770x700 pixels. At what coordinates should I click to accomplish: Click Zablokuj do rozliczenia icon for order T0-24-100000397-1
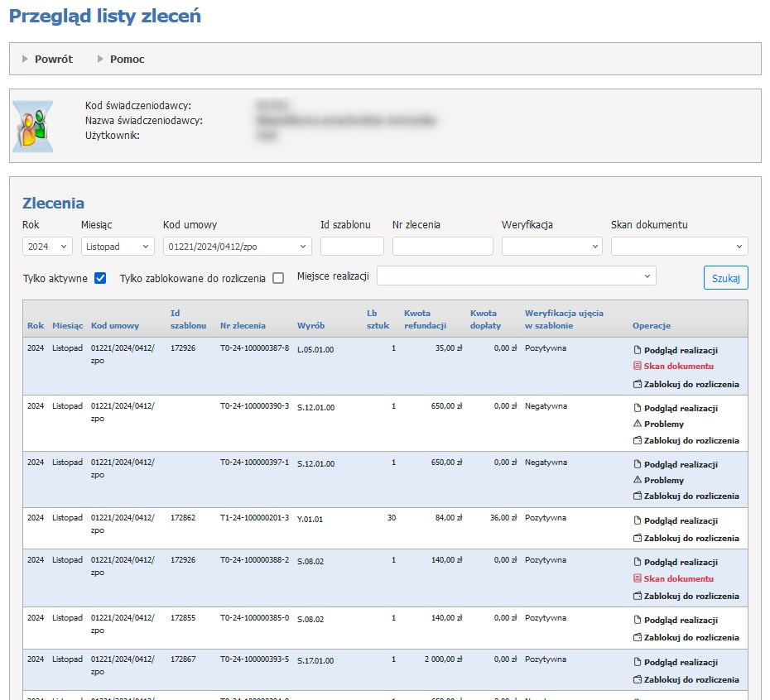pos(637,496)
